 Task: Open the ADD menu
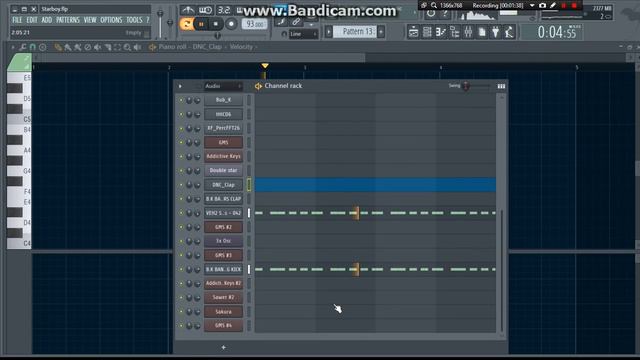tap(47, 20)
